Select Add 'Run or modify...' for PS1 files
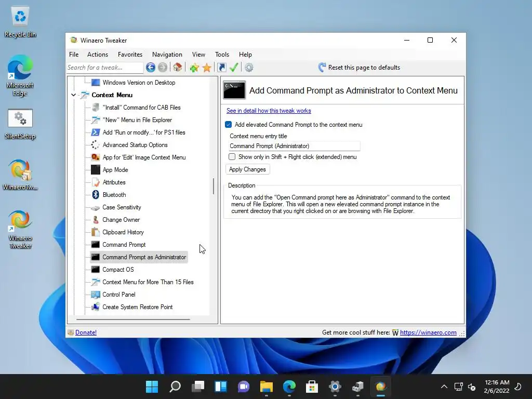The image size is (532, 399). (x=144, y=132)
